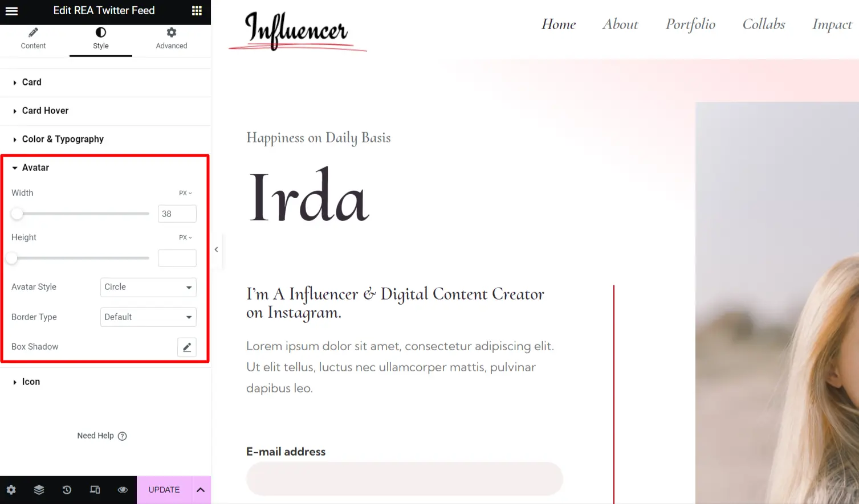Open the Collabs menu item
This screenshot has width=859, height=504.
[764, 24]
